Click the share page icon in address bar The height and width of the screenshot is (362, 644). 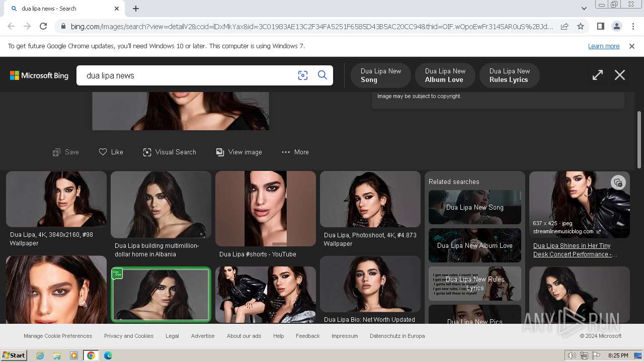point(565,26)
